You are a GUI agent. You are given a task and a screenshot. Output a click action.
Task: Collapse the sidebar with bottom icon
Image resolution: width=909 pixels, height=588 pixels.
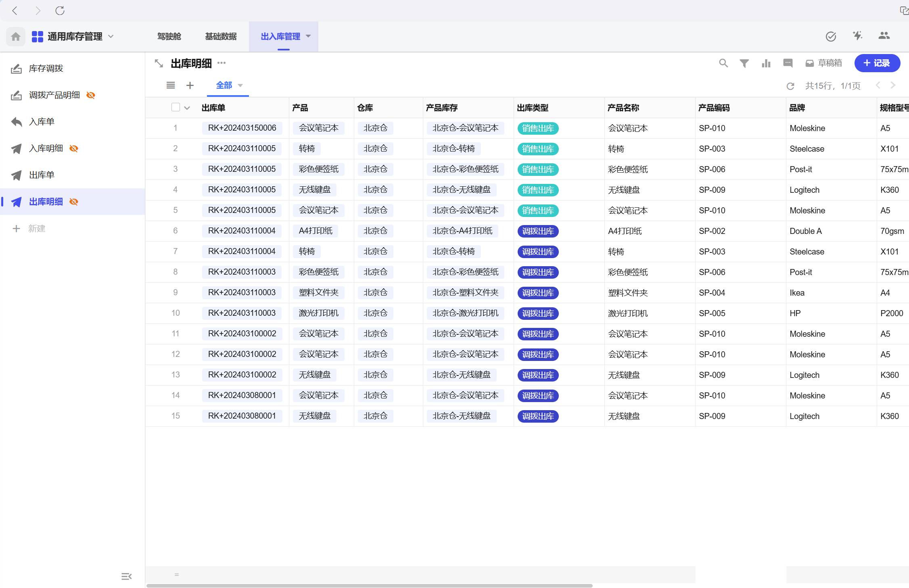(126, 576)
